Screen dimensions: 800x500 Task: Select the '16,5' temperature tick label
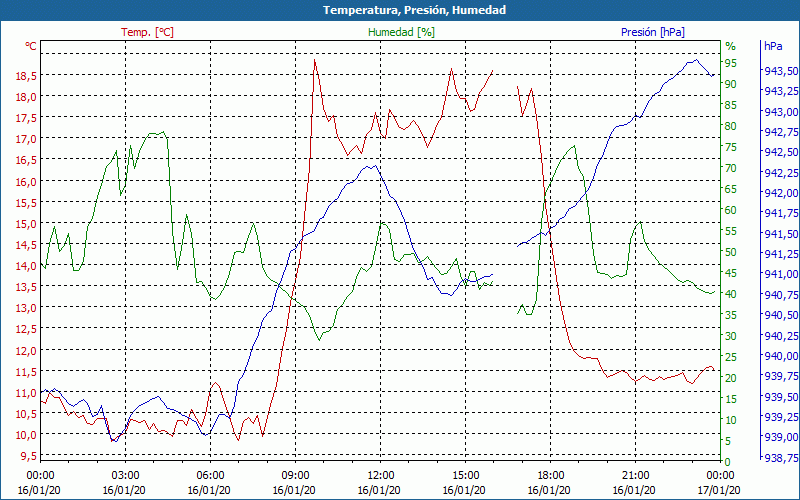pyautogui.click(x=26, y=160)
